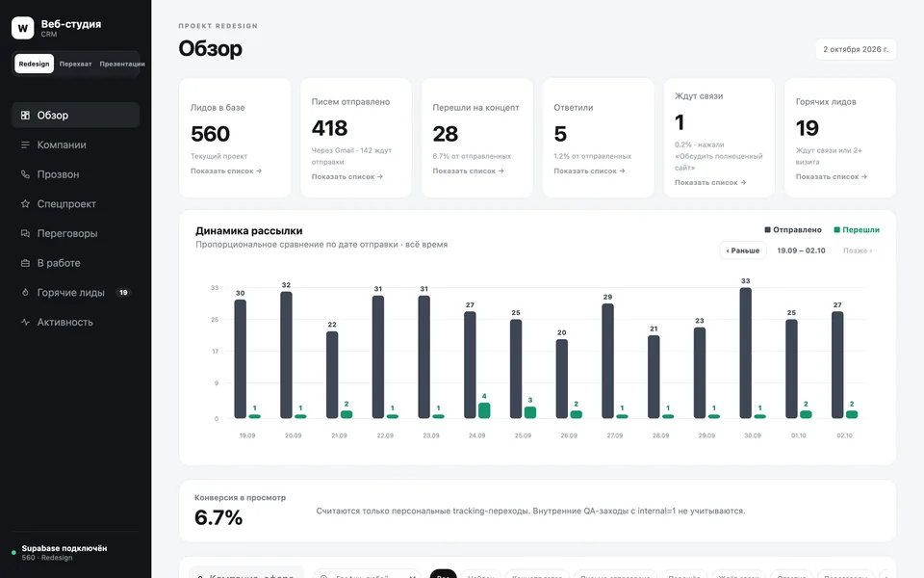
Task: Click the dark bar for 20.09 showing 32
Action: (286, 355)
